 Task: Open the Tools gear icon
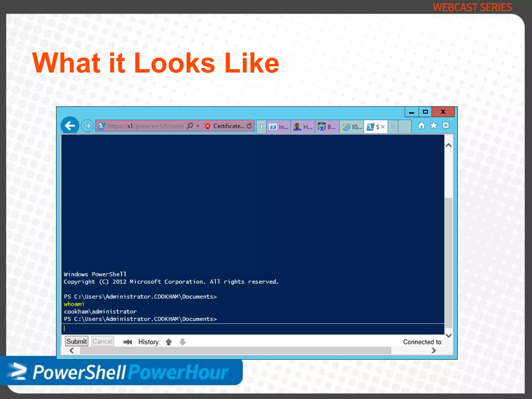point(446,125)
